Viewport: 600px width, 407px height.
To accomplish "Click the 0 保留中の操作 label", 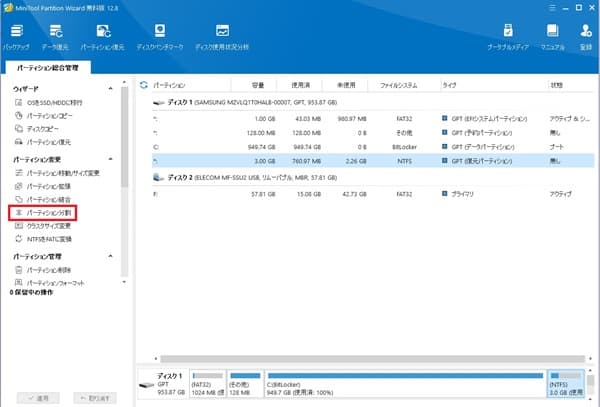I will (x=31, y=292).
